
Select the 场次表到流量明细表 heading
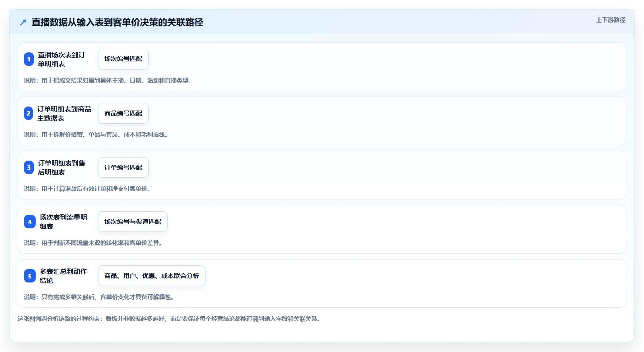63,222
